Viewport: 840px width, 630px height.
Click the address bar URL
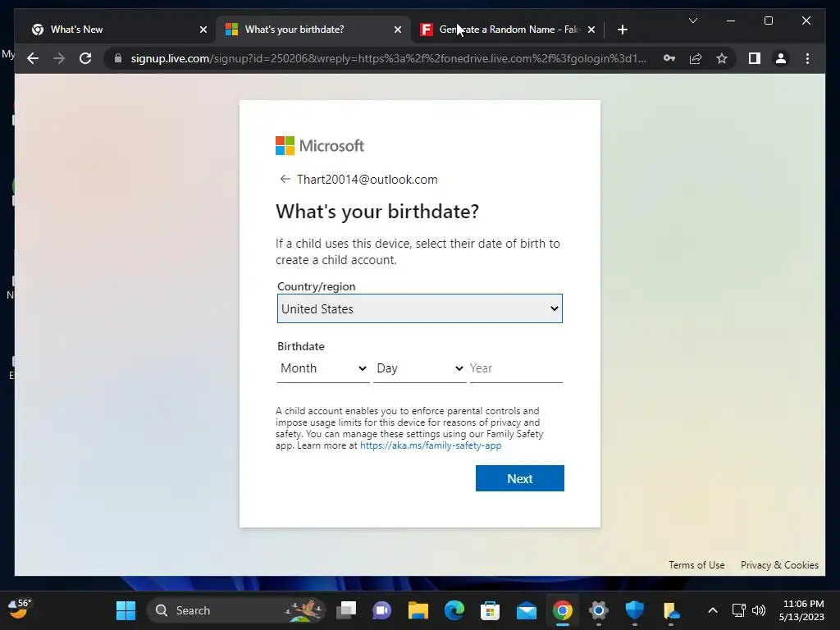click(388, 58)
